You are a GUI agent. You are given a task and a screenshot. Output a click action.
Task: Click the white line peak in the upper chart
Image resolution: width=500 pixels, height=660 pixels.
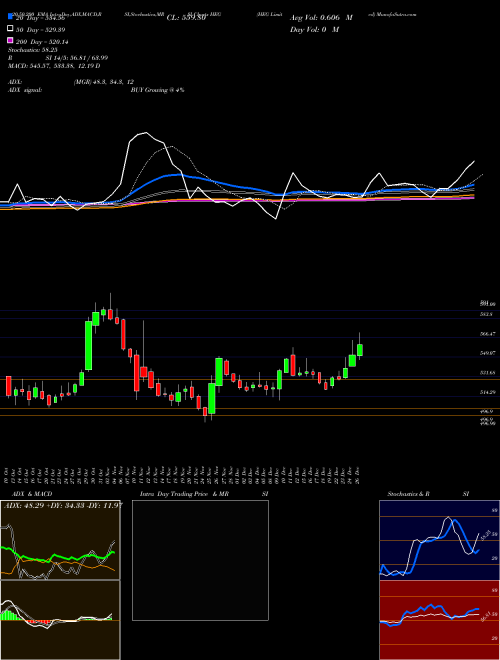click(x=146, y=133)
